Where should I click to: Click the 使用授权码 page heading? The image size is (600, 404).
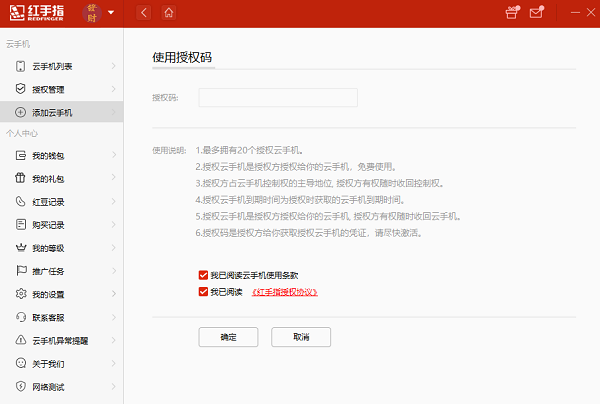[182, 57]
